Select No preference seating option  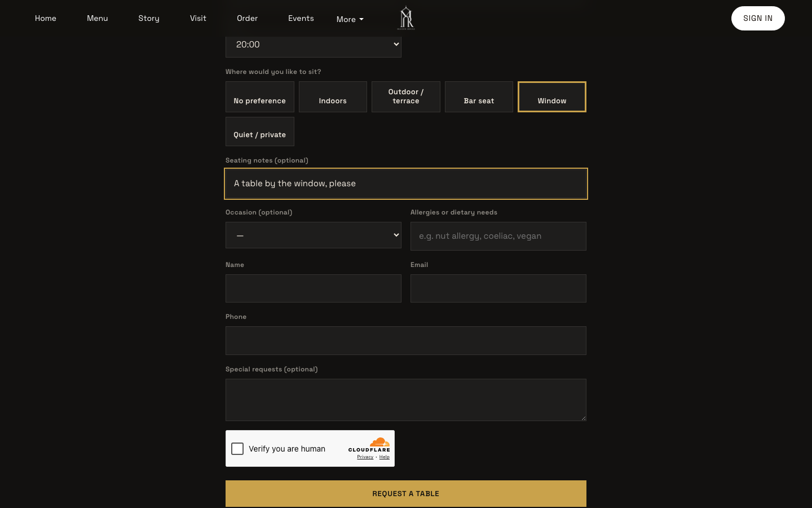(260, 97)
